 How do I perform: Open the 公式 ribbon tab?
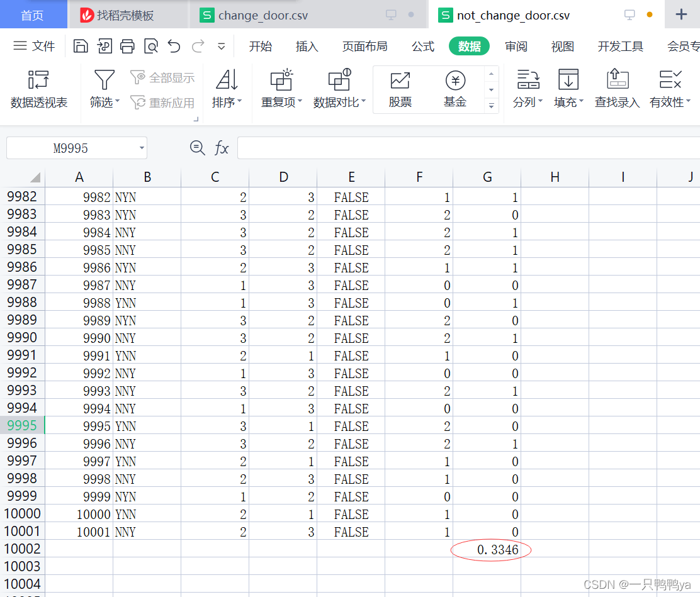(x=423, y=47)
